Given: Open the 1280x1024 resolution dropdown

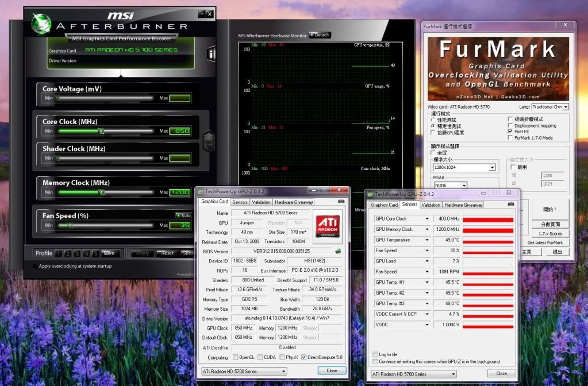Looking at the screenshot, I should coord(492,168).
